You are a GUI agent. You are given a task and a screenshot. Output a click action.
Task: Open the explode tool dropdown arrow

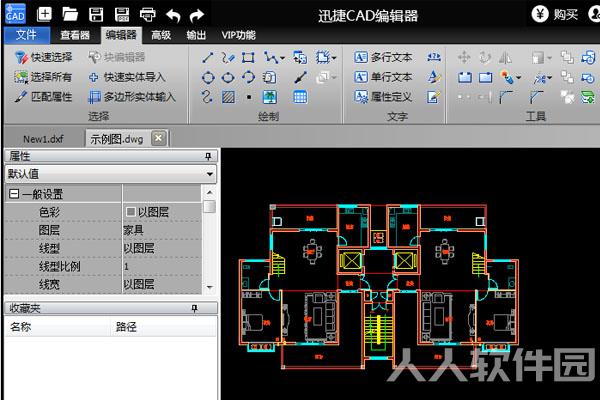coord(549,78)
